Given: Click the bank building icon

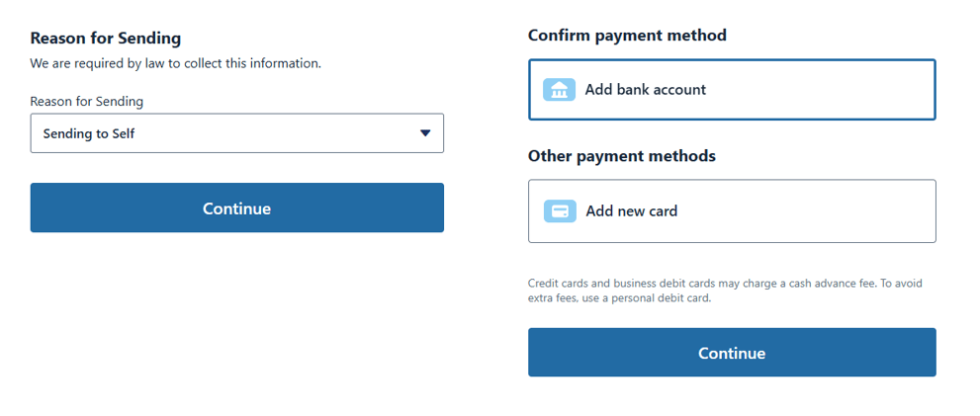Looking at the screenshot, I should coord(559,90).
